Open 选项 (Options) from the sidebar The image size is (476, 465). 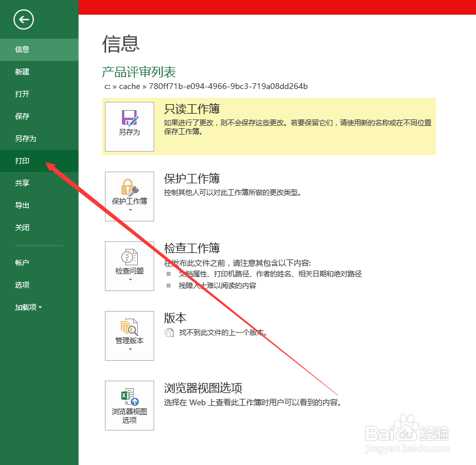coord(22,285)
